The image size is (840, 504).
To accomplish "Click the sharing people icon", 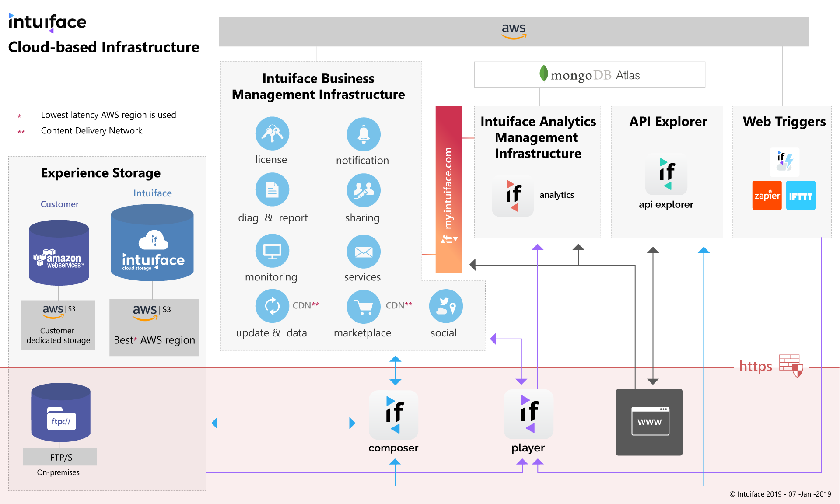I will 364,190.
